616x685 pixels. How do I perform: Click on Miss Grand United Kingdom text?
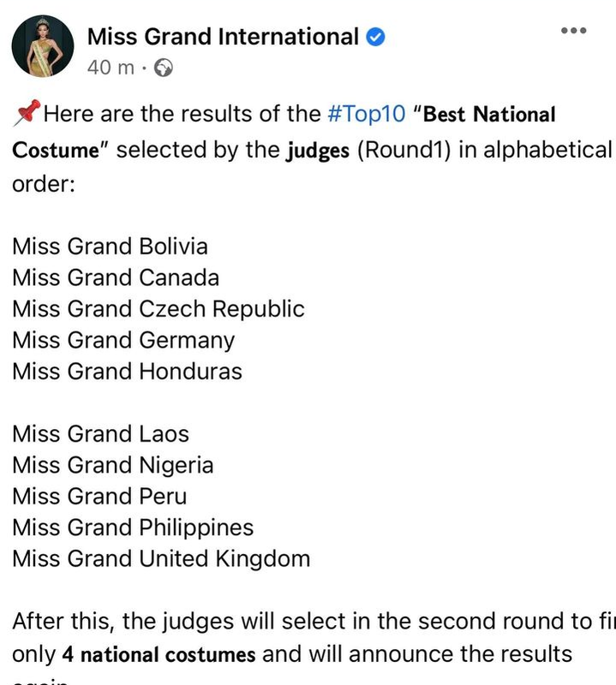tap(161, 559)
